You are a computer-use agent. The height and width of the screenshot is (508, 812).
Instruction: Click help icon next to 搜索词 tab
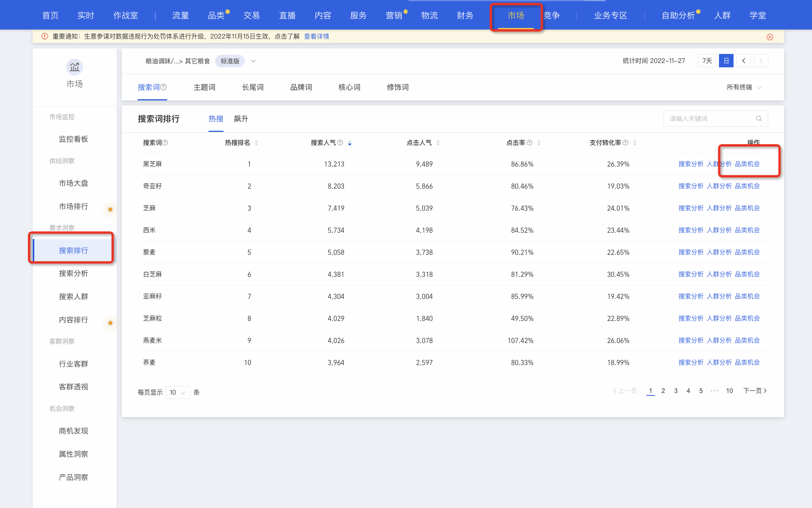164,87
